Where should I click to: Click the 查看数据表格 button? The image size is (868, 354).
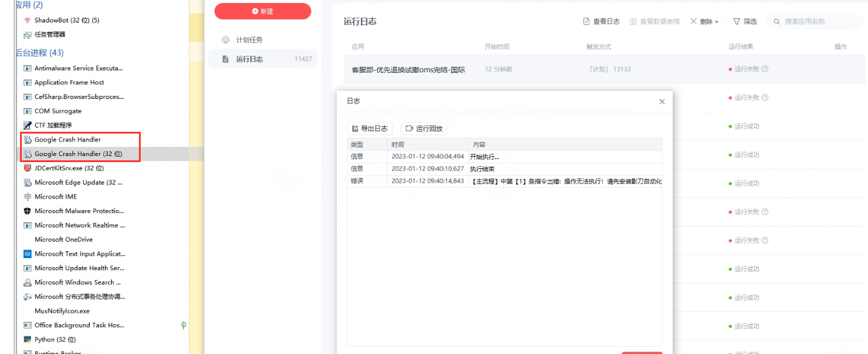[x=654, y=21]
